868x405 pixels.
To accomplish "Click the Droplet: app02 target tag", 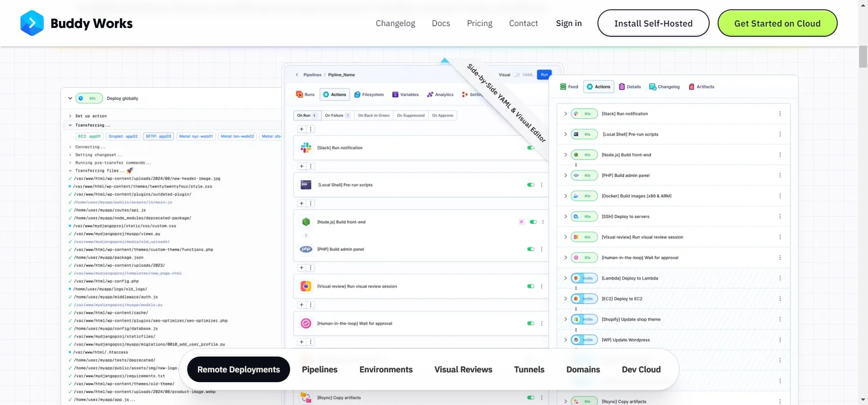I will pos(123,137).
